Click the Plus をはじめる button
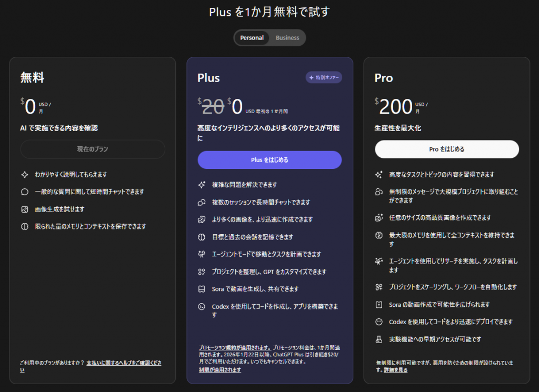The width and height of the screenshot is (539, 392). point(269,160)
